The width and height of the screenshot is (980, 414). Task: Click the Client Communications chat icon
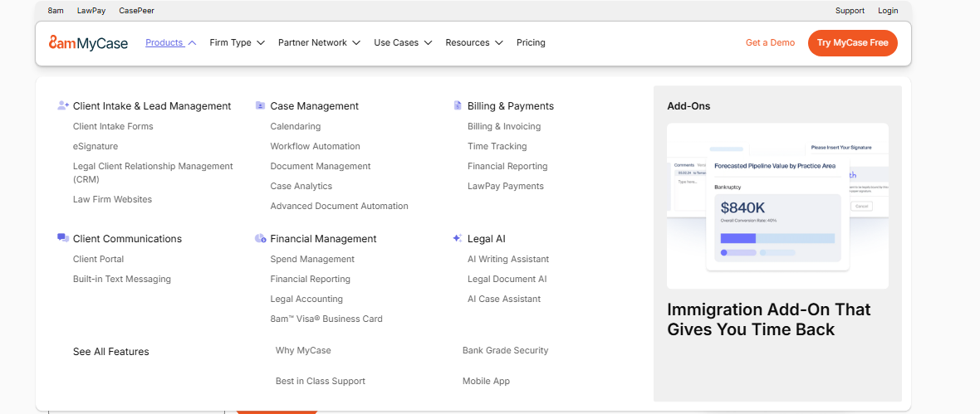coord(63,238)
